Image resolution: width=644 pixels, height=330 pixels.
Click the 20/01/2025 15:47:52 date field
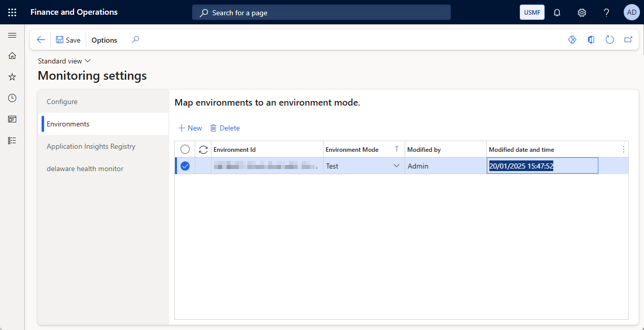coord(543,166)
